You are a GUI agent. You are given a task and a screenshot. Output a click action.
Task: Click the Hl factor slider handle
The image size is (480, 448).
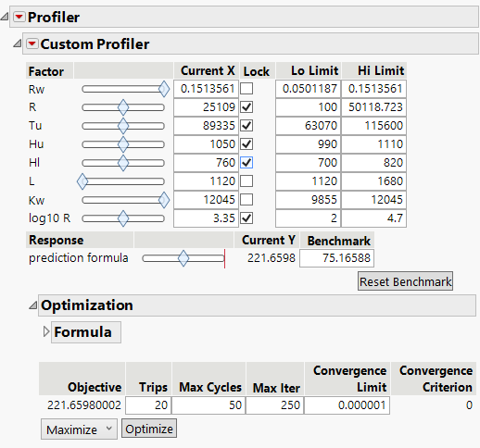coord(123,163)
